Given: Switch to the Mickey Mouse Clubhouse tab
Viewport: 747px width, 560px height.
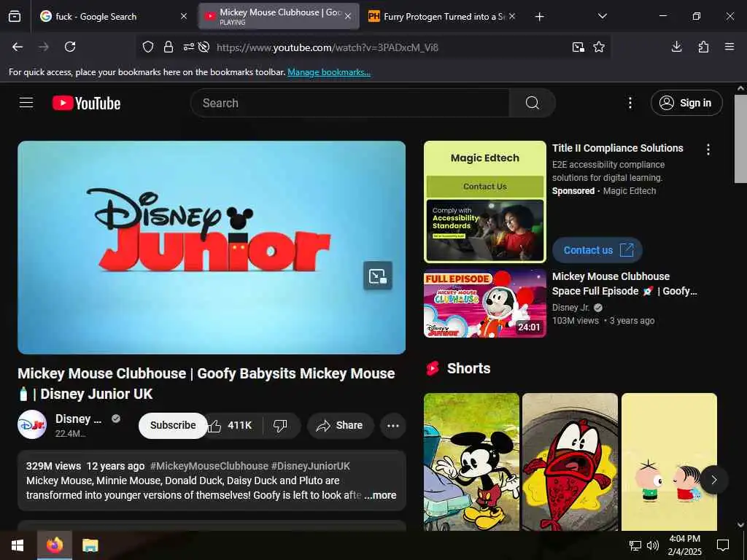Looking at the screenshot, I should point(279,16).
